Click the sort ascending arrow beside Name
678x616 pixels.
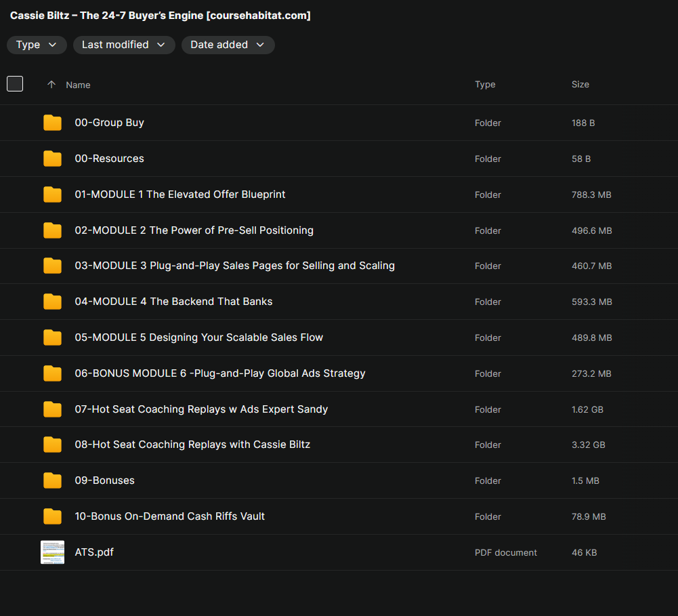tap(51, 84)
